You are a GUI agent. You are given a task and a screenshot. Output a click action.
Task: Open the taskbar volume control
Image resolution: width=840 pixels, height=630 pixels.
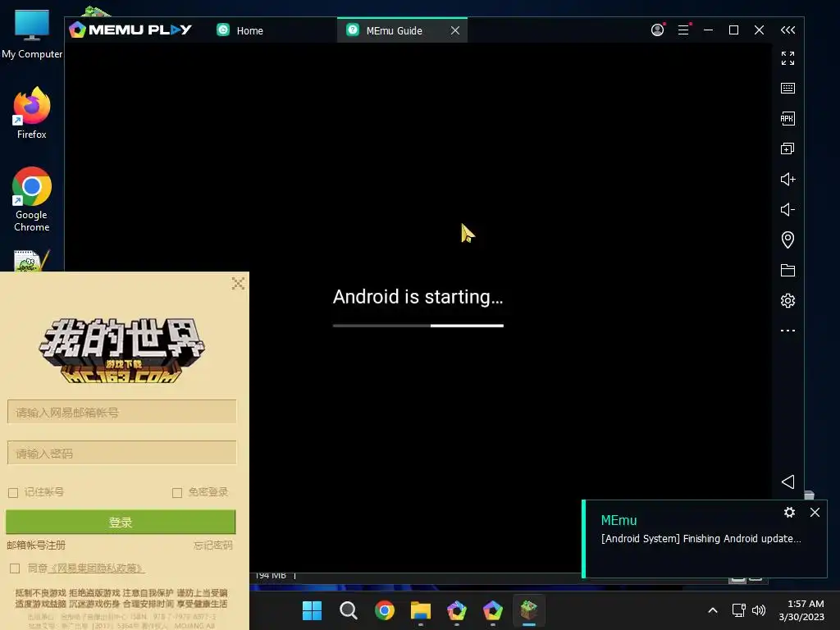759,610
